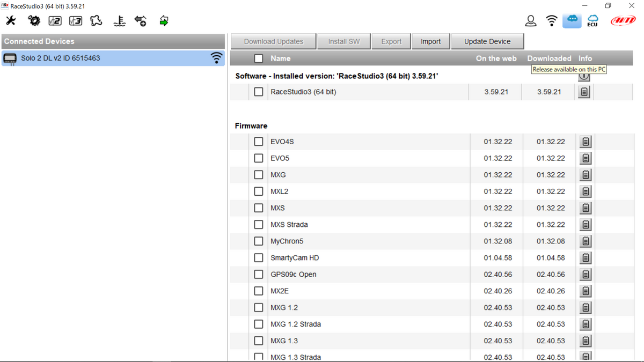Viewport: 644px width, 362px height.
Task: Check the MXG firmware checkbox
Action: click(259, 175)
